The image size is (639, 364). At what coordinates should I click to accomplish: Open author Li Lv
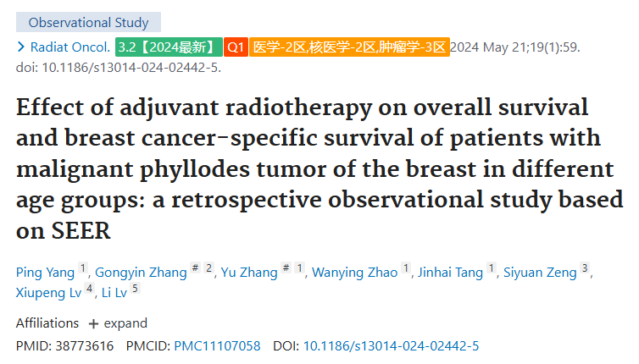coord(114,293)
